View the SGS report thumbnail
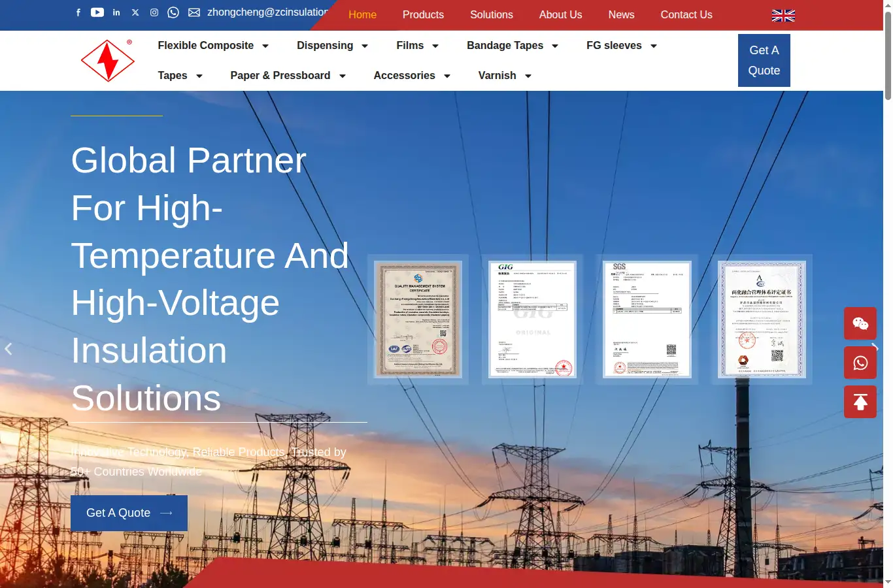893x588 pixels. [647, 319]
